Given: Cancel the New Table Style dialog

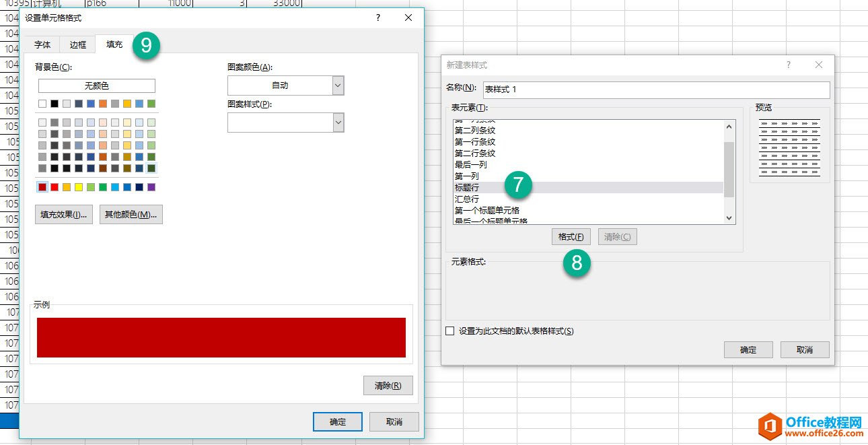Looking at the screenshot, I should click(x=805, y=349).
